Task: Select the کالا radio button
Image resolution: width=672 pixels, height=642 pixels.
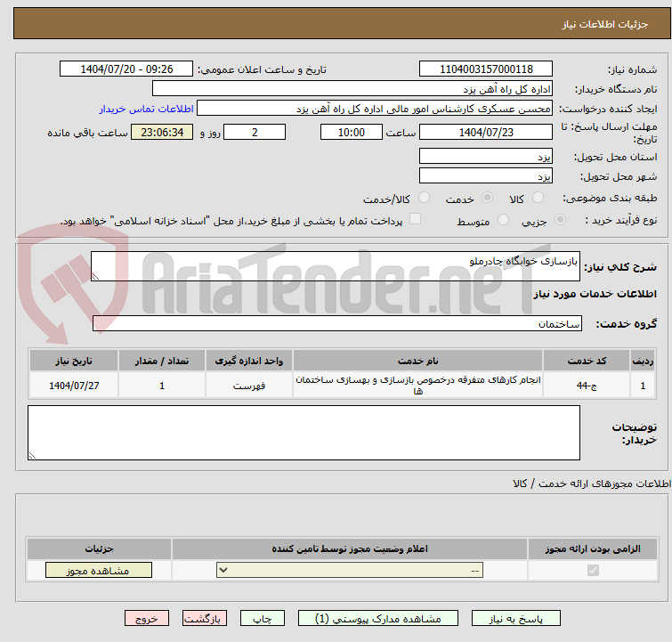Action: tap(538, 198)
